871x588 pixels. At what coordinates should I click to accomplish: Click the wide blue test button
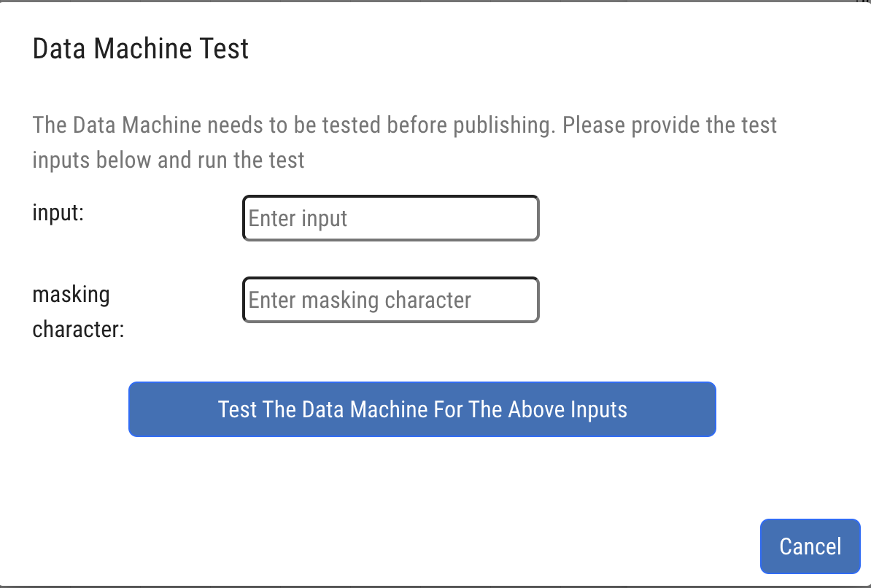[422, 409]
